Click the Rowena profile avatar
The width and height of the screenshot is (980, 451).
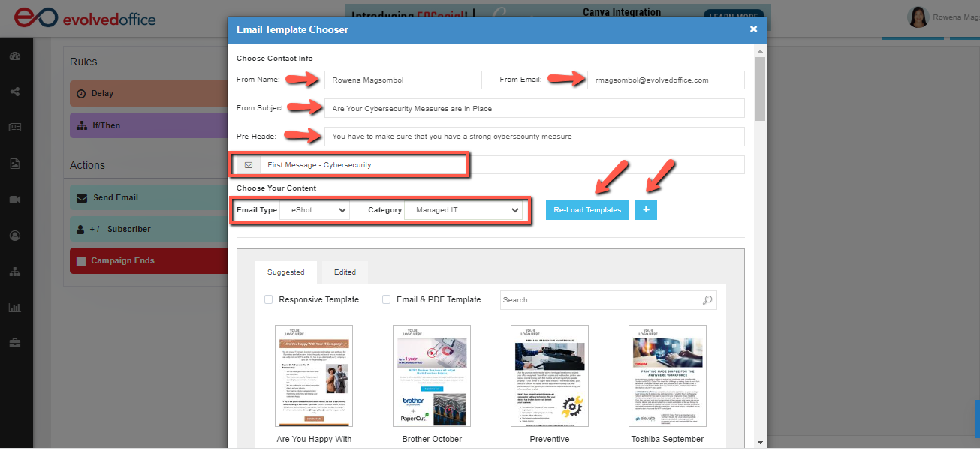pyautogui.click(x=918, y=17)
